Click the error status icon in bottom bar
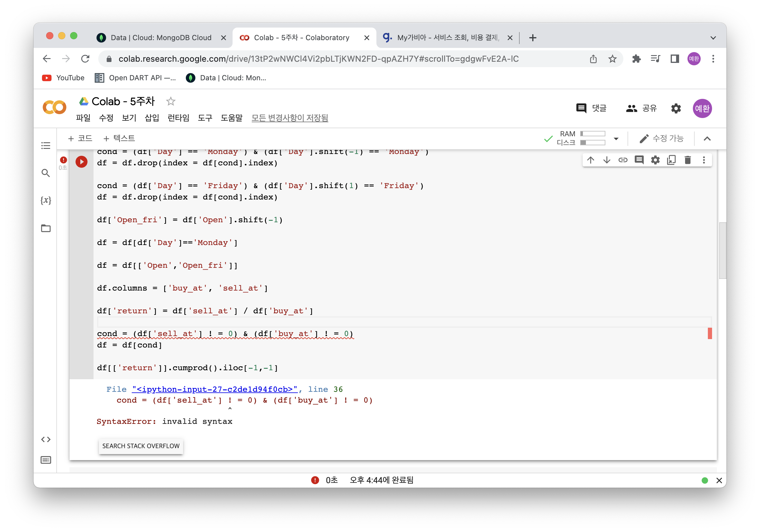This screenshot has width=760, height=532. pos(315,480)
